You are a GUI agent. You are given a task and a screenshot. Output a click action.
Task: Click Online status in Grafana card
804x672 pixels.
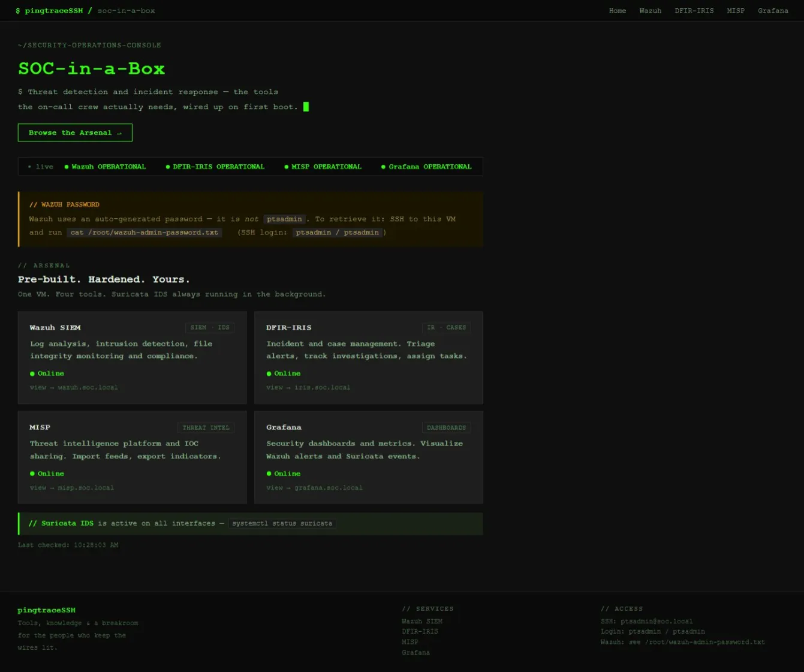coord(284,474)
